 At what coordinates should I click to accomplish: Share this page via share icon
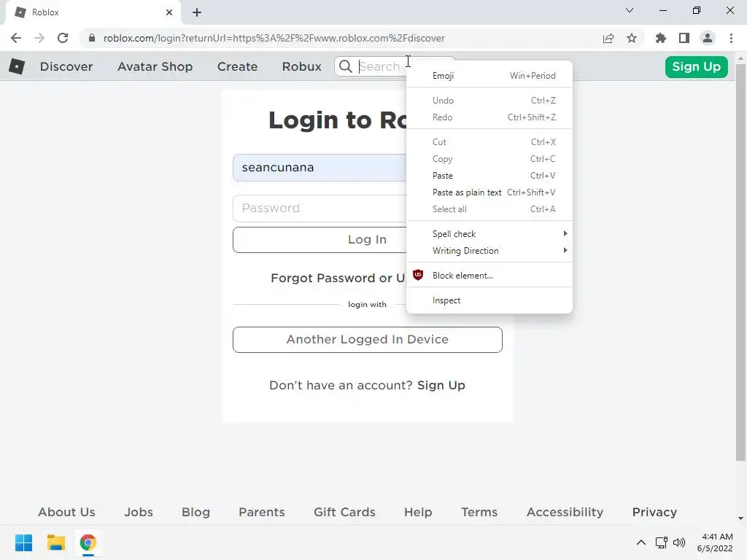608,38
